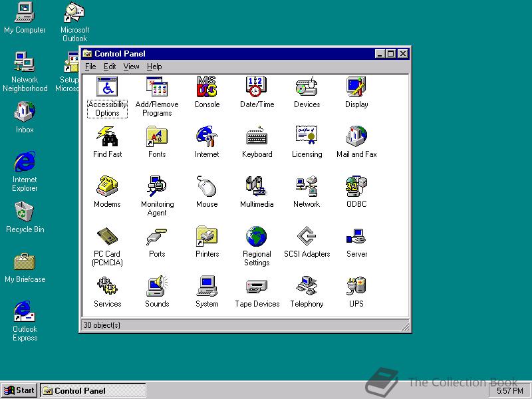Open the Server applet icon
The height and width of the screenshot is (399, 532).
click(356, 242)
